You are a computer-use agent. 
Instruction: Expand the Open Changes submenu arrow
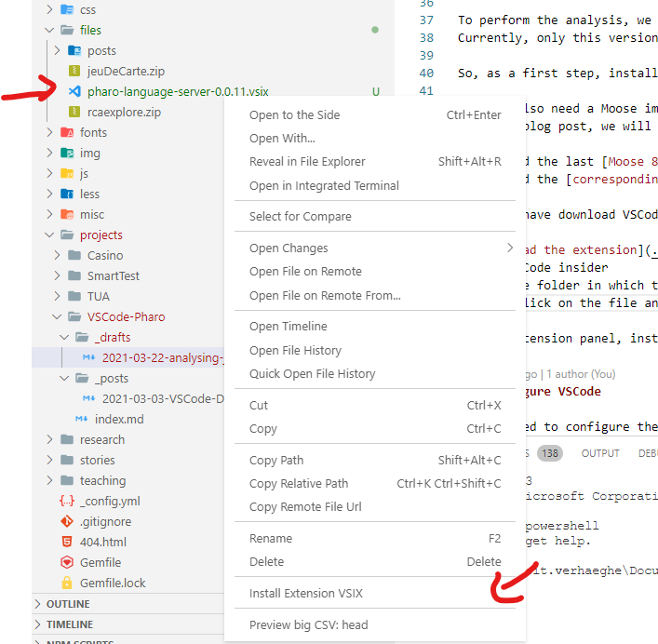510,248
